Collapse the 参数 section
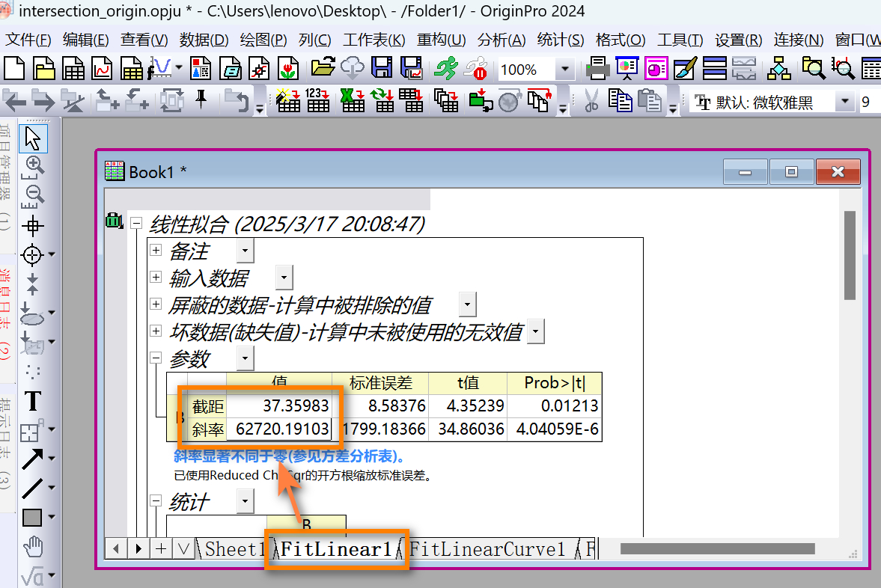 pos(156,358)
